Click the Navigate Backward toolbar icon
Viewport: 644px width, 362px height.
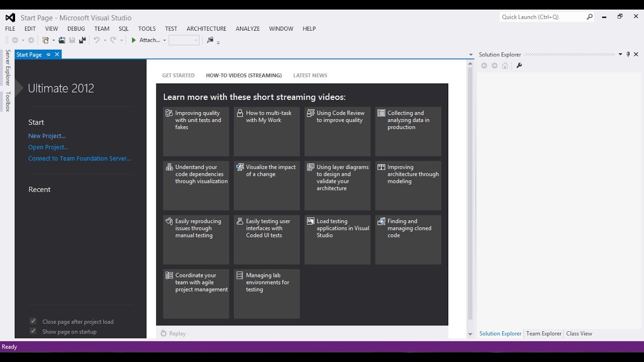[15, 40]
